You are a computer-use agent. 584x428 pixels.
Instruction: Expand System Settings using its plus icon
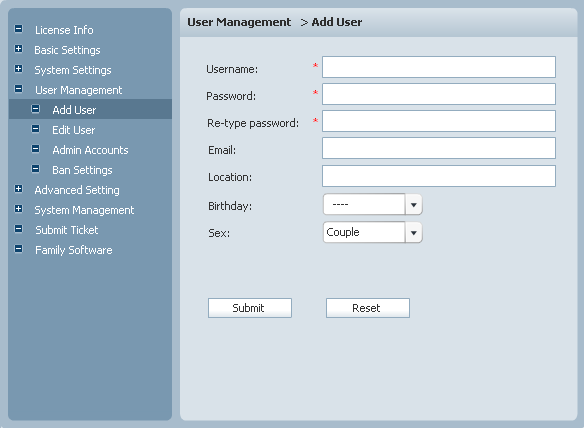pos(18,69)
